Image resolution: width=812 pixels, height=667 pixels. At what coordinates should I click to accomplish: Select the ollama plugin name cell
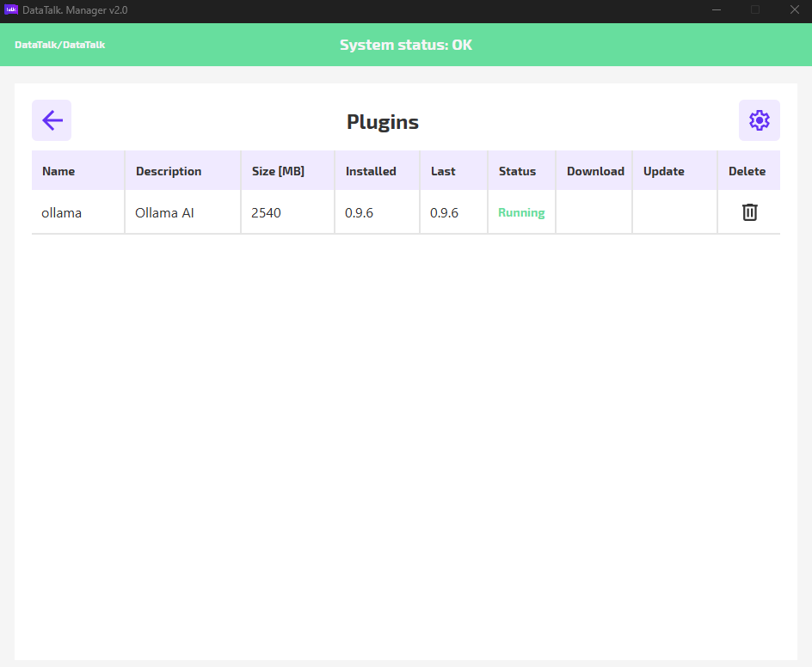pyautogui.click(x=78, y=212)
